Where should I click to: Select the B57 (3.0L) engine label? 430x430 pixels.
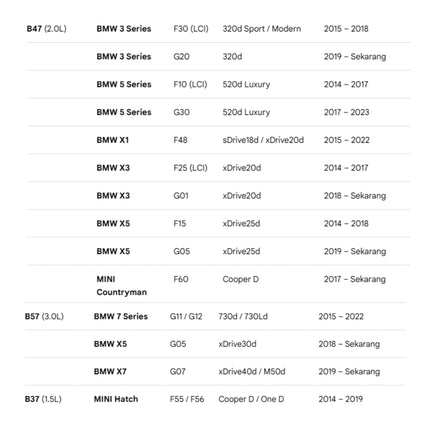44,316
